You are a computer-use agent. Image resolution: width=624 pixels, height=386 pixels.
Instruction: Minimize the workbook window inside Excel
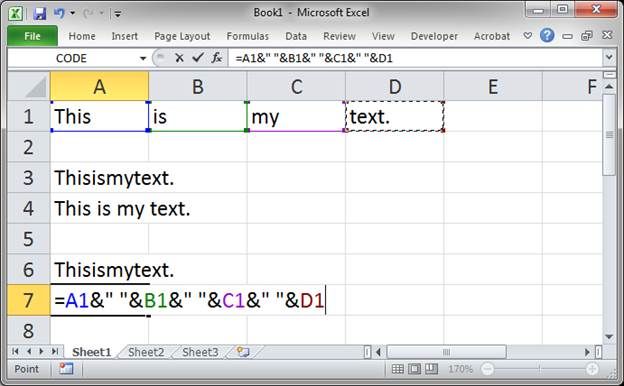(567, 36)
